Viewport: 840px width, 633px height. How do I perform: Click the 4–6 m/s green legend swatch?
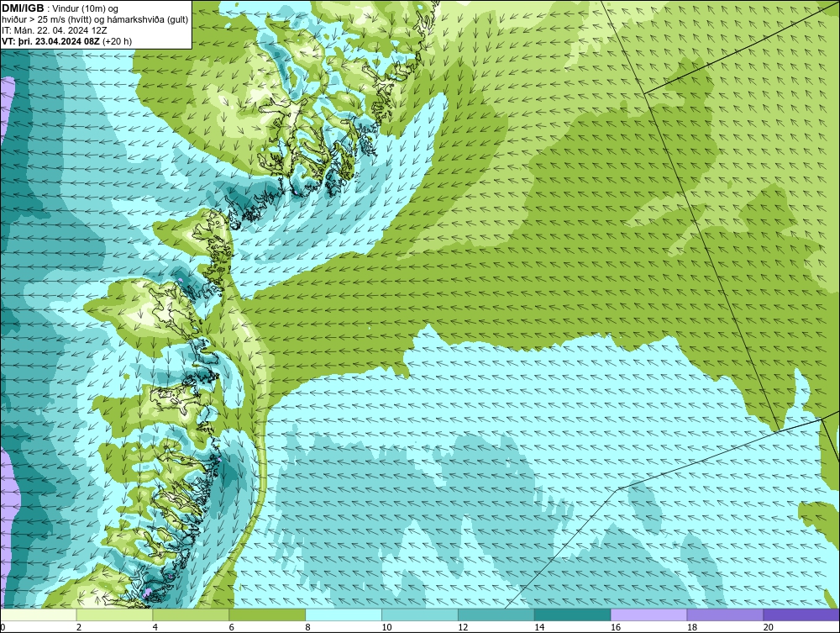click(191, 615)
